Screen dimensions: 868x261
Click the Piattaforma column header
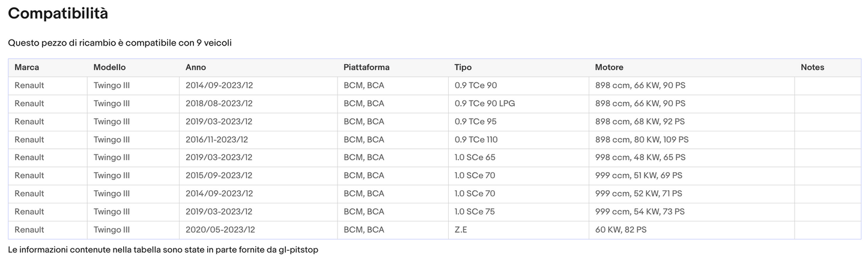point(366,67)
